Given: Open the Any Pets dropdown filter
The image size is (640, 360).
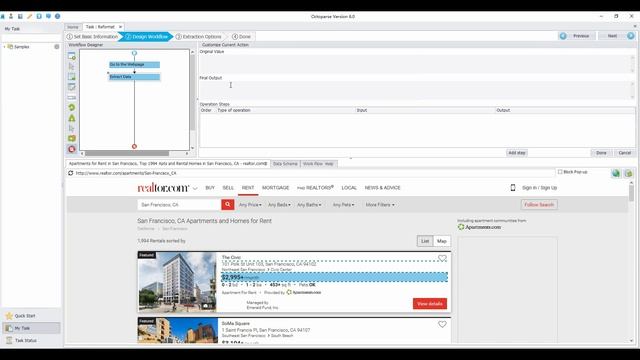Looking at the screenshot, I should [x=343, y=205].
